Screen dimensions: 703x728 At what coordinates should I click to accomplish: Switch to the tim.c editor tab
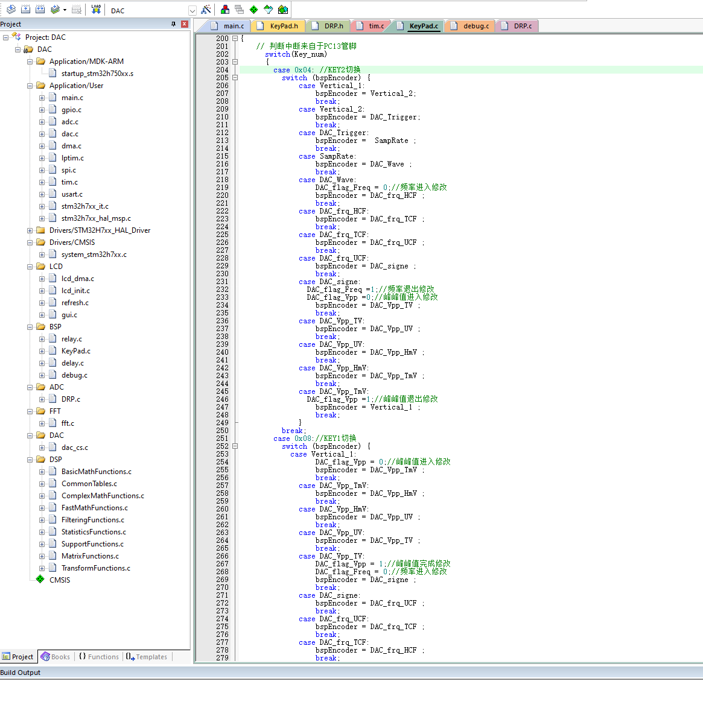[371, 26]
